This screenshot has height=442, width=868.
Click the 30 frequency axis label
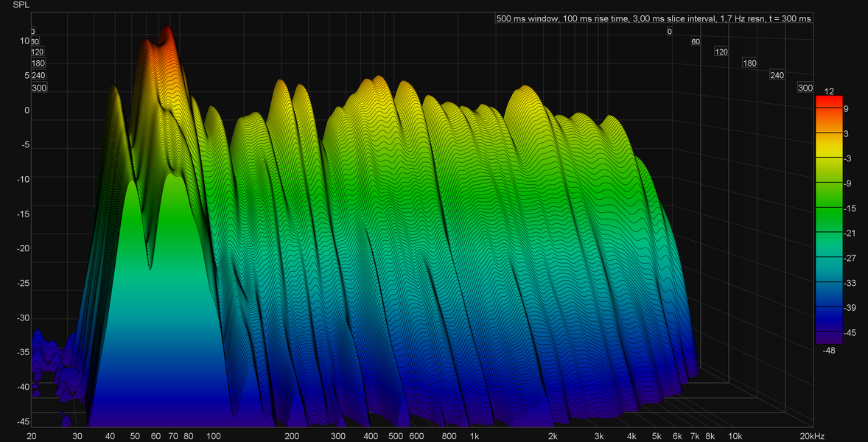(77, 436)
